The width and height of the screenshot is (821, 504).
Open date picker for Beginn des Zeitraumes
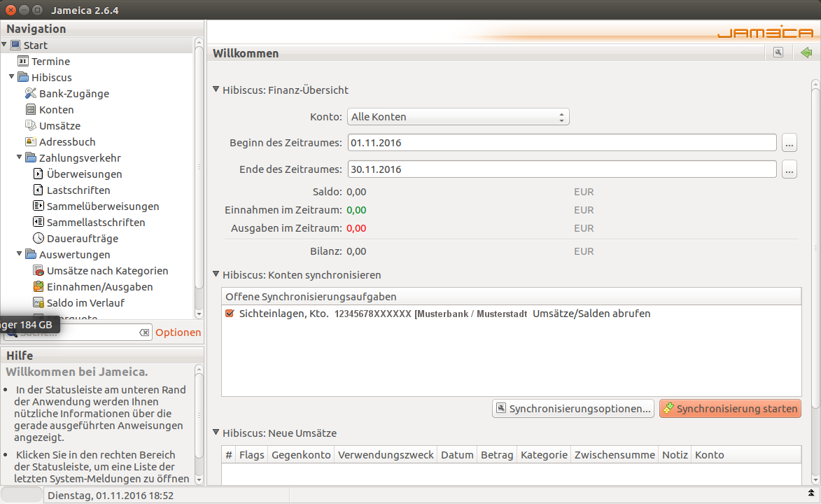[x=789, y=143]
